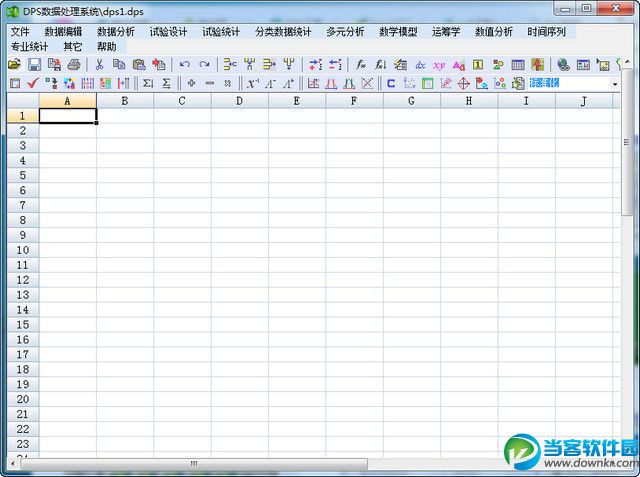Click the vertical scrollbar thumb
This screenshot has height=477, width=640.
click(626, 142)
